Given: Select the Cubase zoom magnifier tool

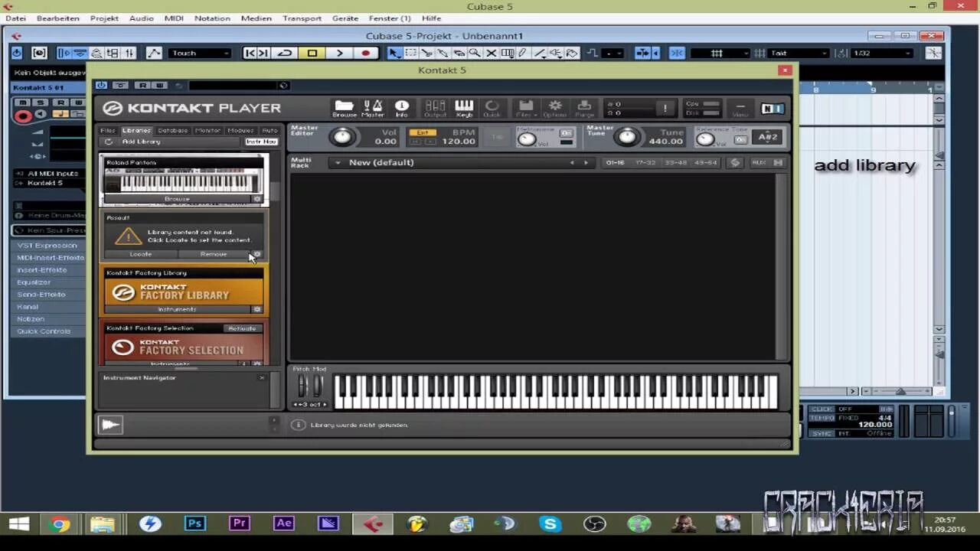Looking at the screenshot, I should coord(475,53).
